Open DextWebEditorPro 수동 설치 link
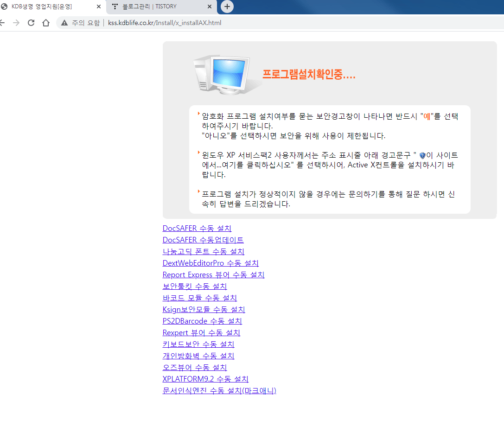 (x=211, y=263)
